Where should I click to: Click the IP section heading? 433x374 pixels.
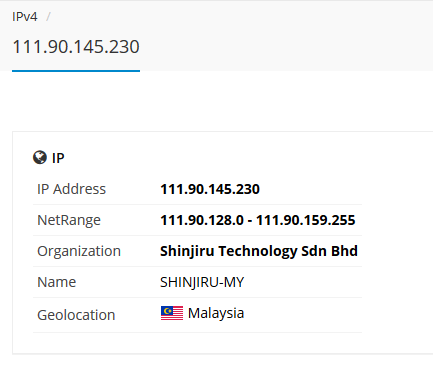[x=58, y=158]
